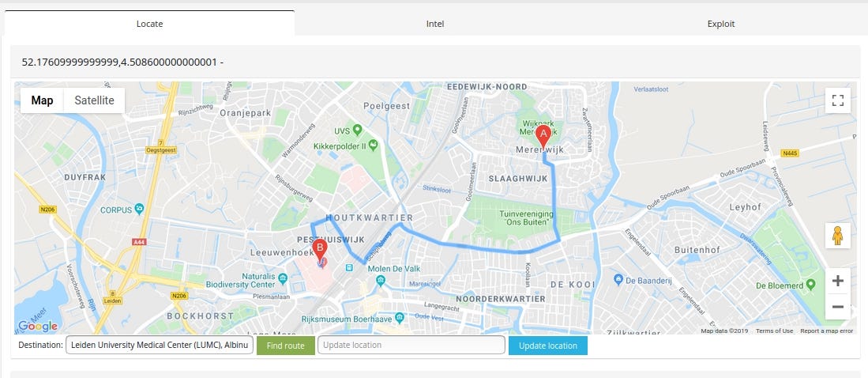
Task: Click the CORPUS museum icon
Action: click(139, 209)
